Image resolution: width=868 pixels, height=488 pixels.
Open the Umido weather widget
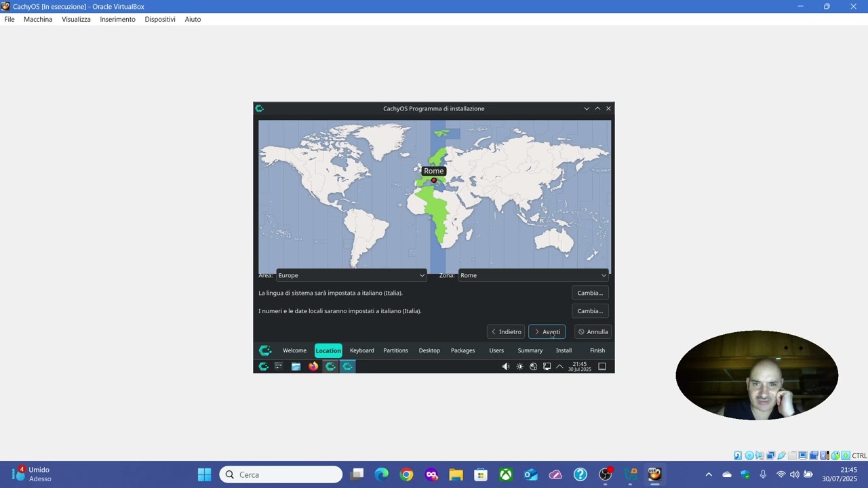point(31,474)
